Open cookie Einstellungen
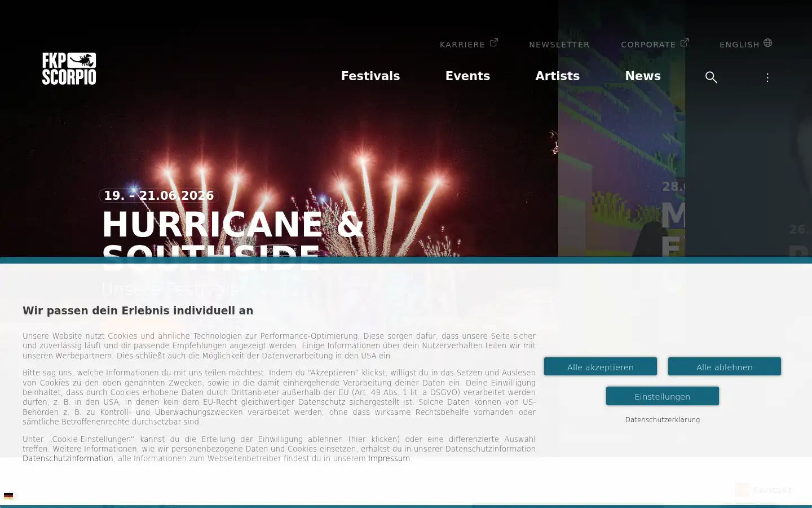812x508 pixels. click(663, 396)
